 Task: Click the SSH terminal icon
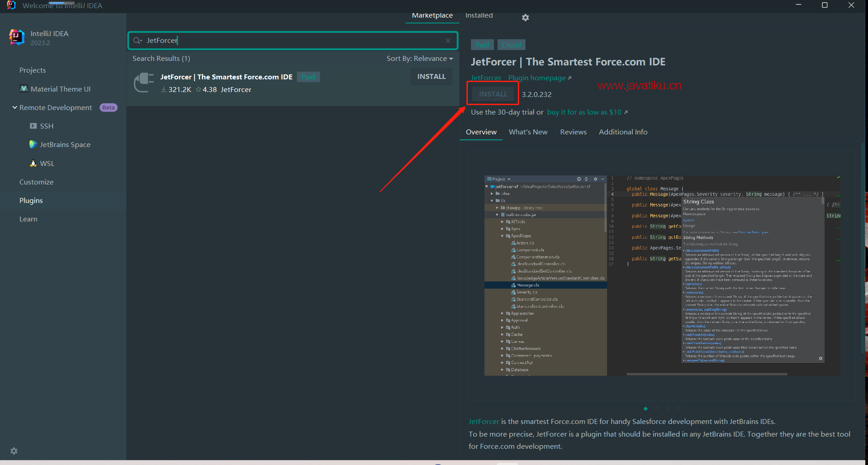pyautogui.click(x=33, y=126)
